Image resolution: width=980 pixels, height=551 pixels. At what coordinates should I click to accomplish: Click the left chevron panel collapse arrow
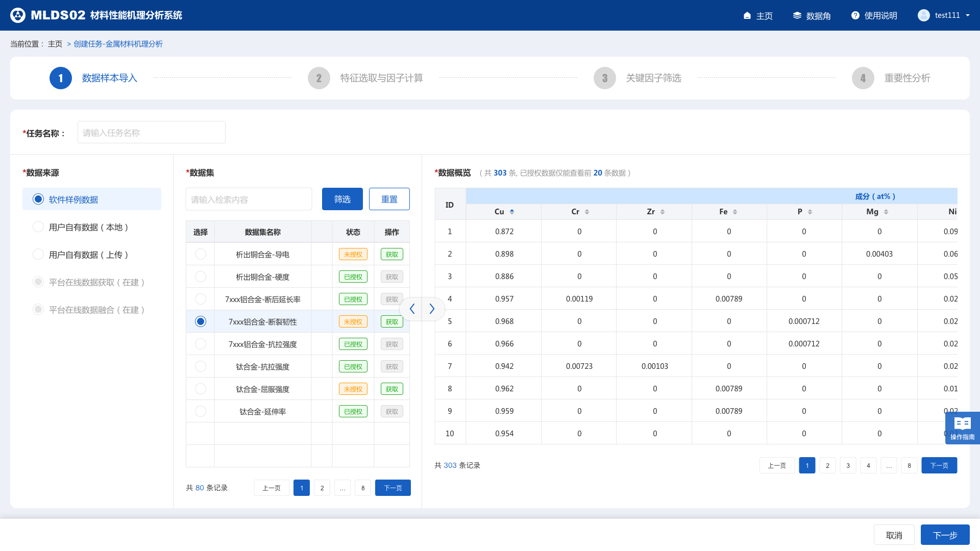(x=412, y=309)
